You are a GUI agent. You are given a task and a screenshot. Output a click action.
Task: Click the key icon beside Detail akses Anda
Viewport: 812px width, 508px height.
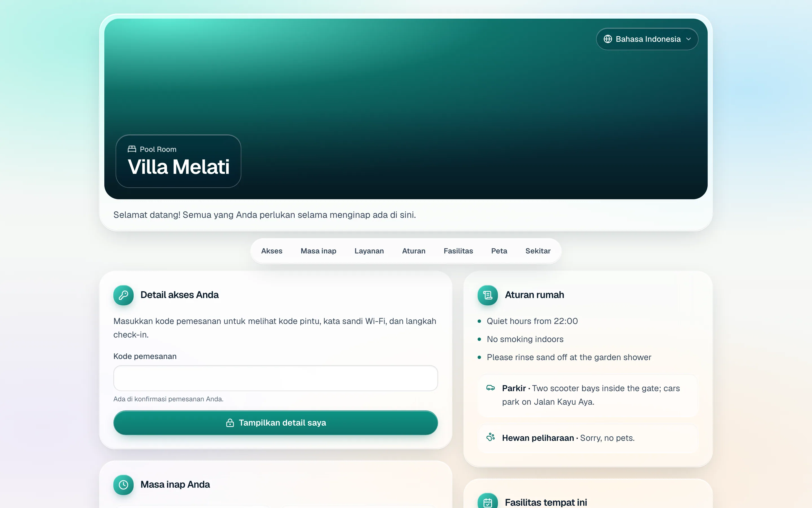pyautogui.click(x=123, y=295)
